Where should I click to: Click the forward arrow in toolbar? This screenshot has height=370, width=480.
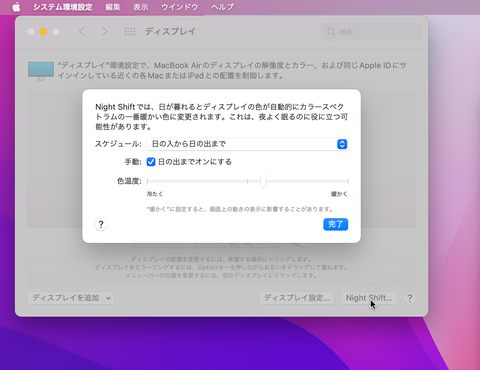point(105,32)
